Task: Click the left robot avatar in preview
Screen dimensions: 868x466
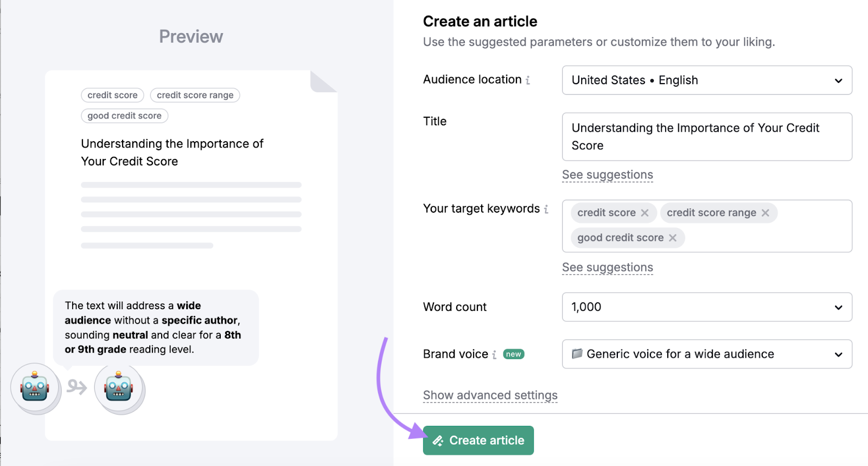Action: pyautogui.click(x=35, y=388)
